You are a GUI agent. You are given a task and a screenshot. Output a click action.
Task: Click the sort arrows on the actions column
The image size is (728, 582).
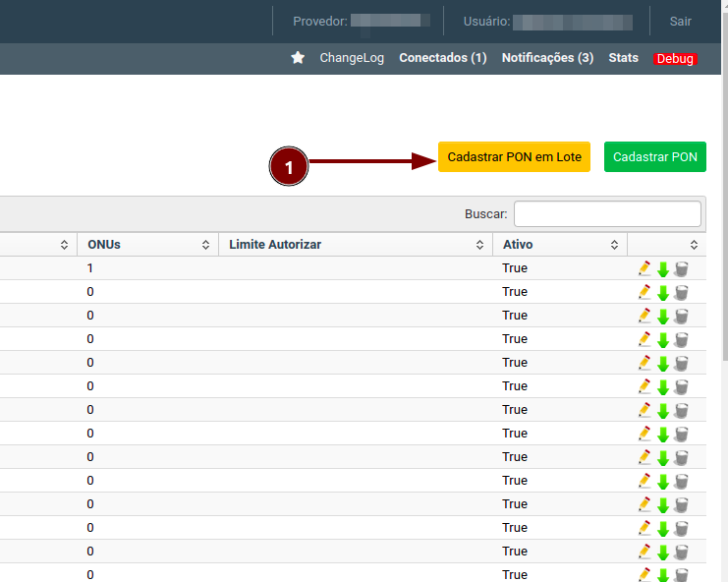(x=694, y=245)
